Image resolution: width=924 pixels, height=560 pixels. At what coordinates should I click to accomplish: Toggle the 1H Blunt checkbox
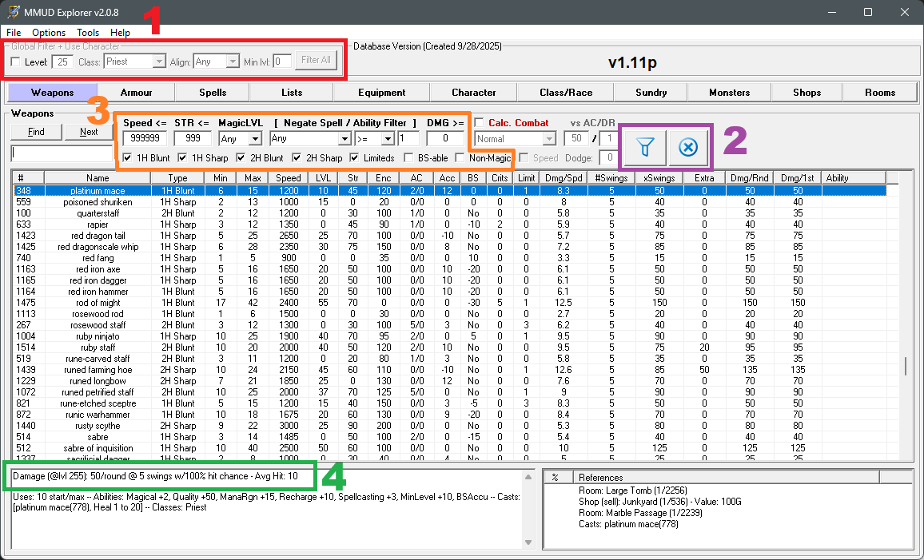(x=128, y=158)
